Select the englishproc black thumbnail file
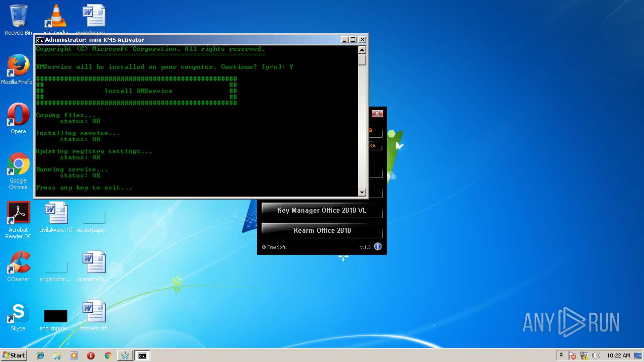The image size is (644, 362). 56,320
